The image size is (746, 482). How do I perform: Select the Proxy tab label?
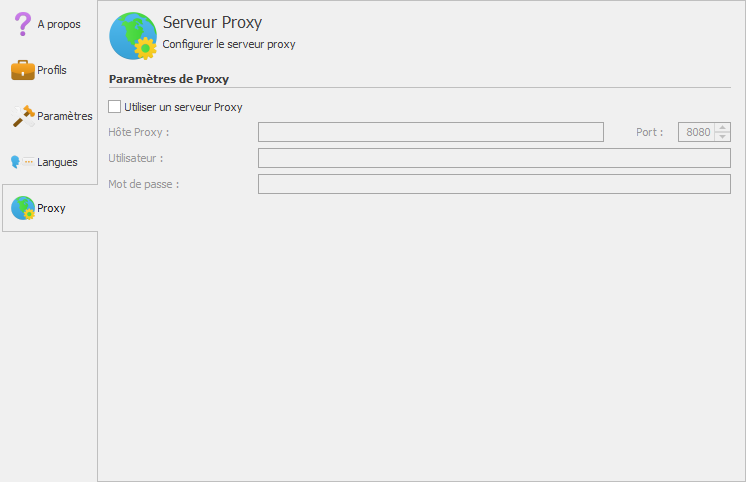pos(51,208)
